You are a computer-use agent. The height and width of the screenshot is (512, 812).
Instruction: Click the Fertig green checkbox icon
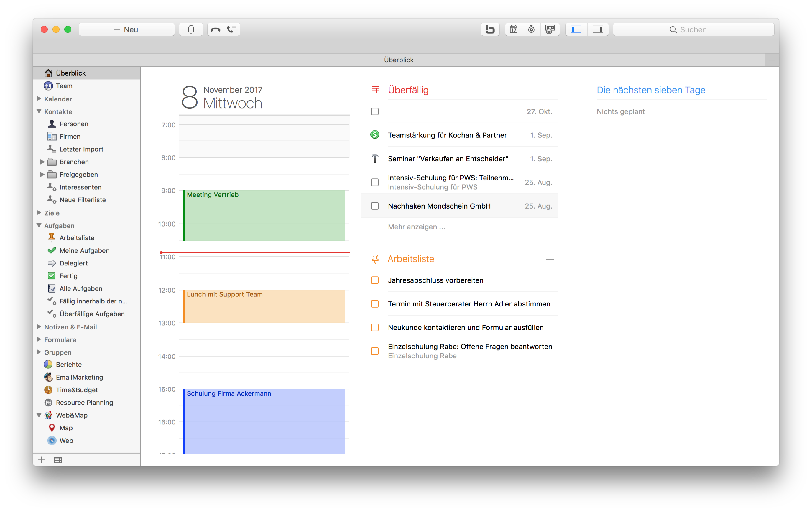click(52, 275)
